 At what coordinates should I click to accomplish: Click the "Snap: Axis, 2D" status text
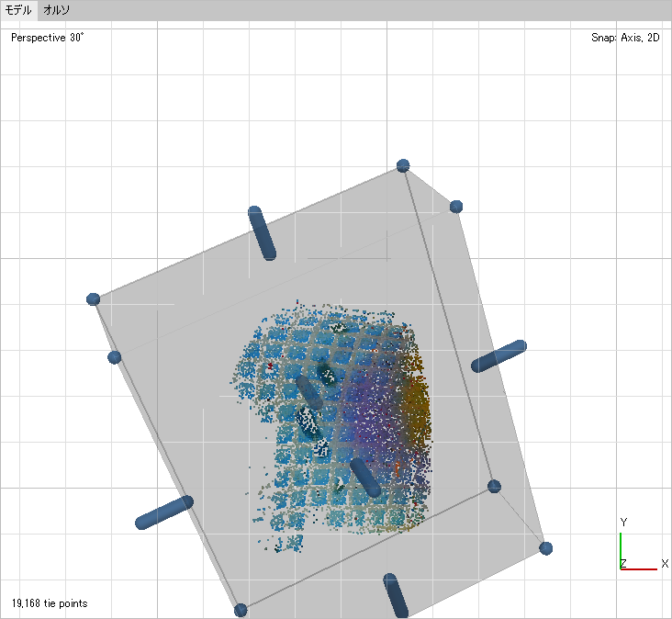coord(625,38)
